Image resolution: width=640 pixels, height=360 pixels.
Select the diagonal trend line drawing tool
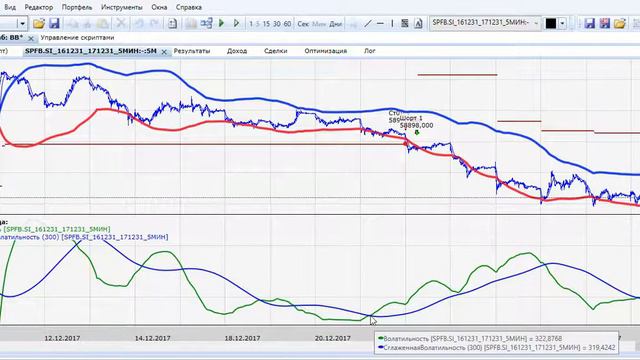(367, 23)
